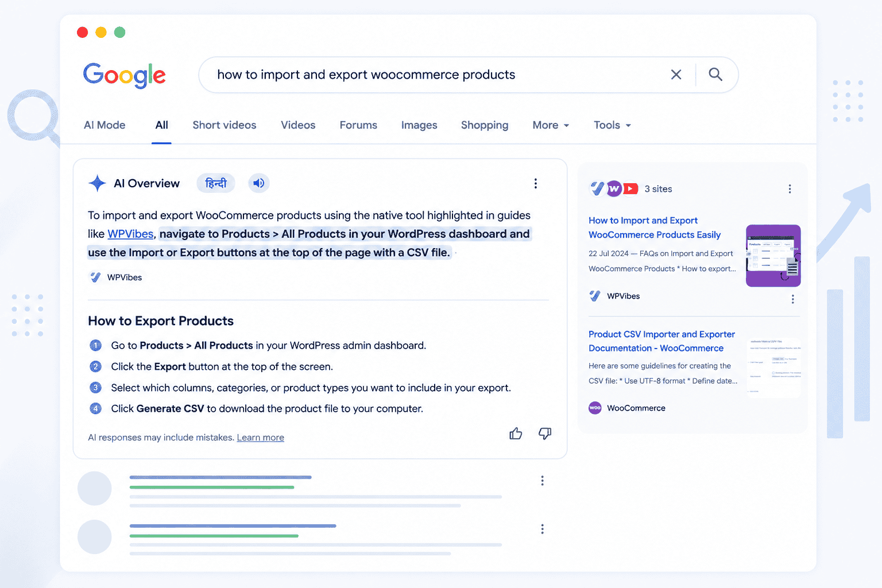Click the 'How to Export Products' heading
The image size is (882, 588).
(x=161, y=321)
